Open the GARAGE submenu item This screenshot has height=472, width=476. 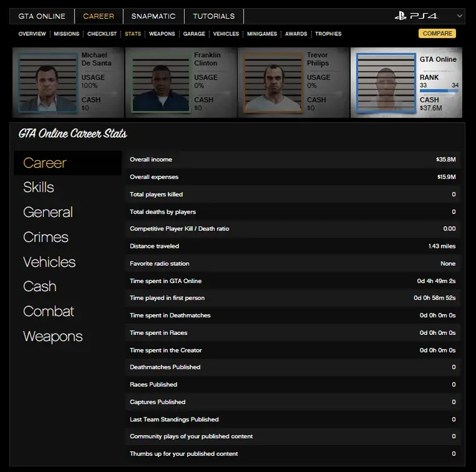pos(194,34)
